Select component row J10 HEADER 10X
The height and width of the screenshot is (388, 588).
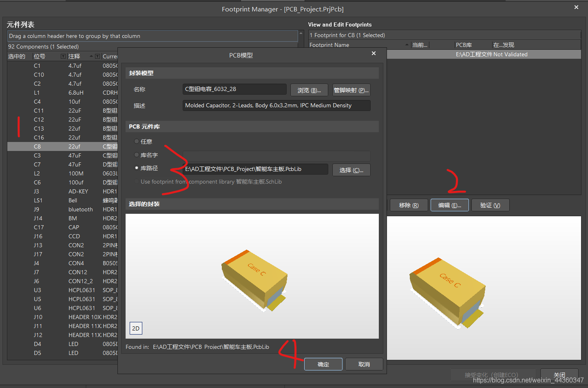click(x=62, y=317)
